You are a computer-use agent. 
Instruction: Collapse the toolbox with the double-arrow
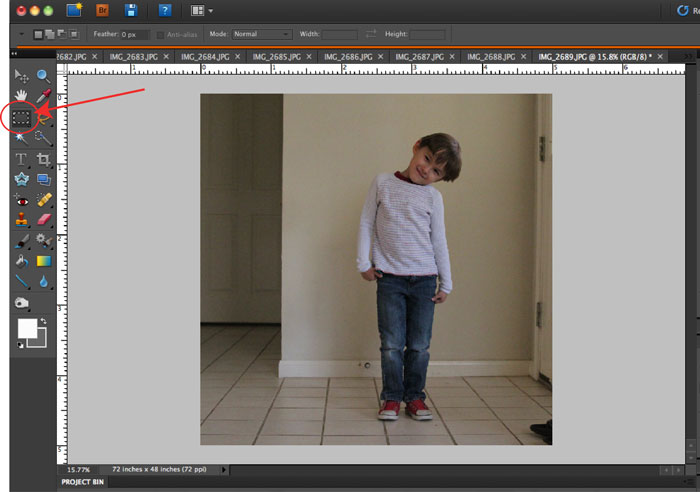point(14,54)
